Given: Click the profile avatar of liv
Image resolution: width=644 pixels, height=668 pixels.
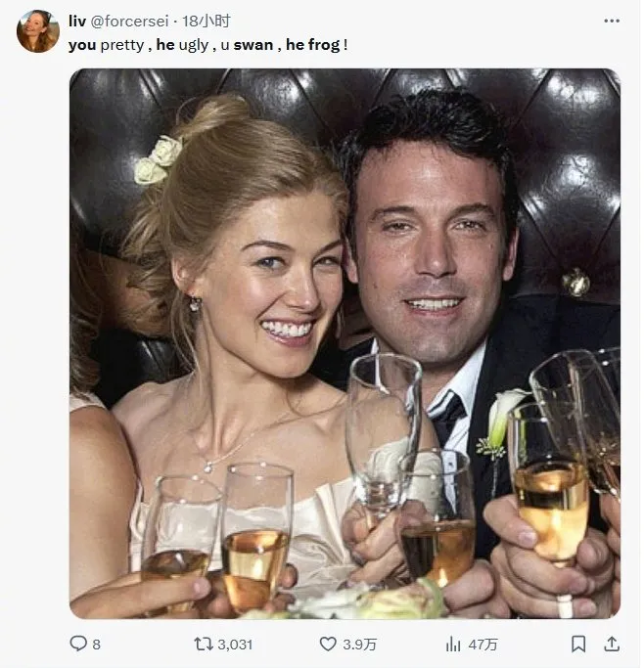Looking at the screenshot, I should tap(38, 31).
